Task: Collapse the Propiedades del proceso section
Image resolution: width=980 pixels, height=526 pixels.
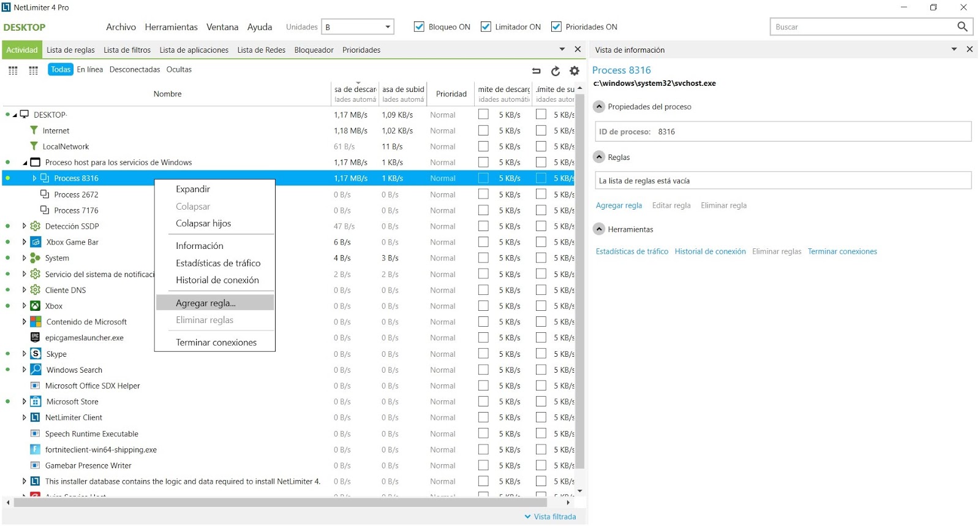Action: [x=599, y=107]
